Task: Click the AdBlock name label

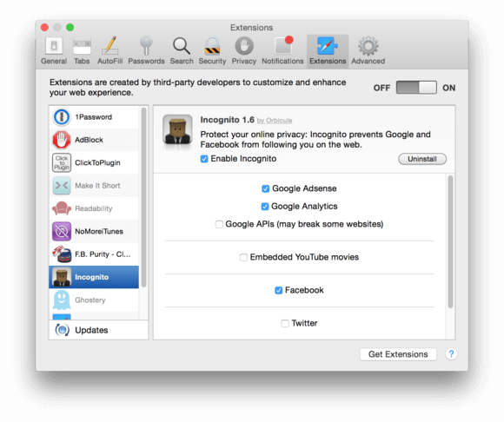Action: click(89, 140)
